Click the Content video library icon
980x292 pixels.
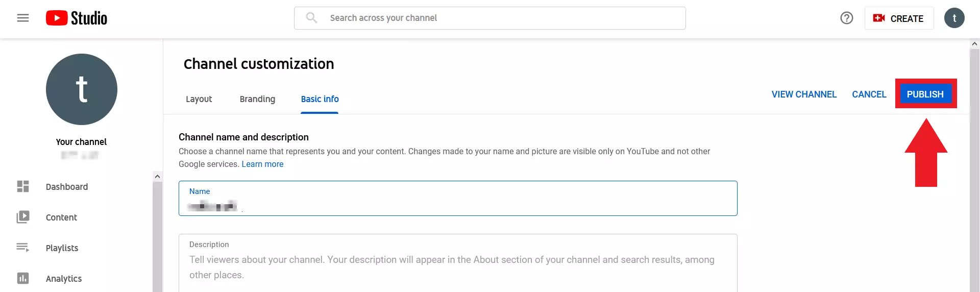[23, 217]
